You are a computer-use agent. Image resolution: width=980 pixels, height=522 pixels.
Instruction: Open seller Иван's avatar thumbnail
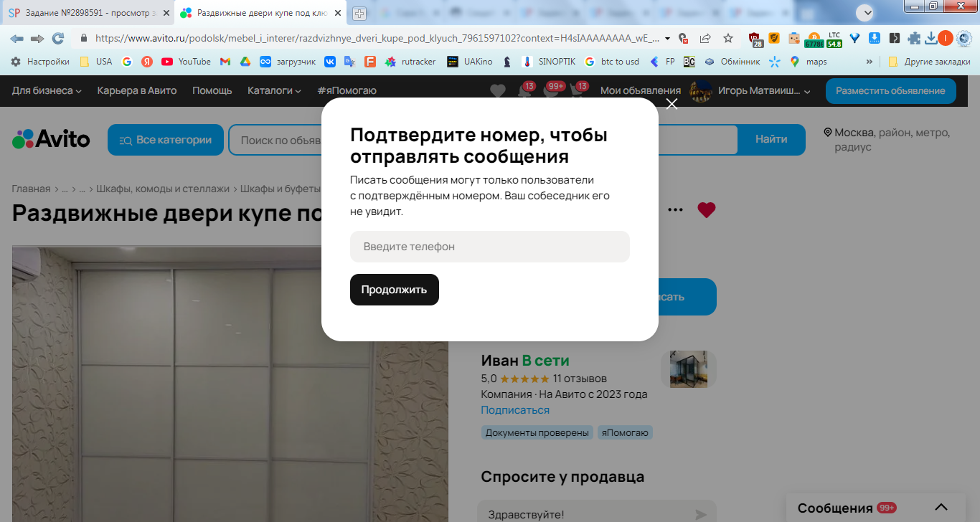(x=689, y=369)
